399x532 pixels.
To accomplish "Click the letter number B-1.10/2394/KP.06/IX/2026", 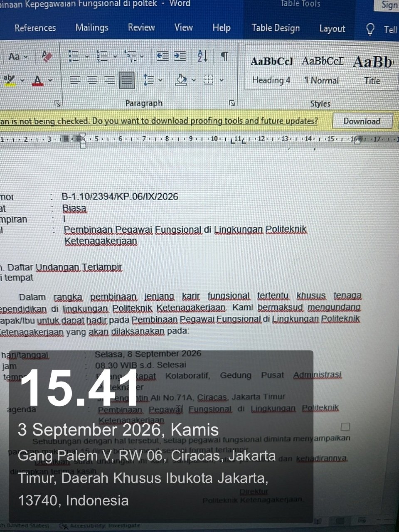I will coord(120,197).
